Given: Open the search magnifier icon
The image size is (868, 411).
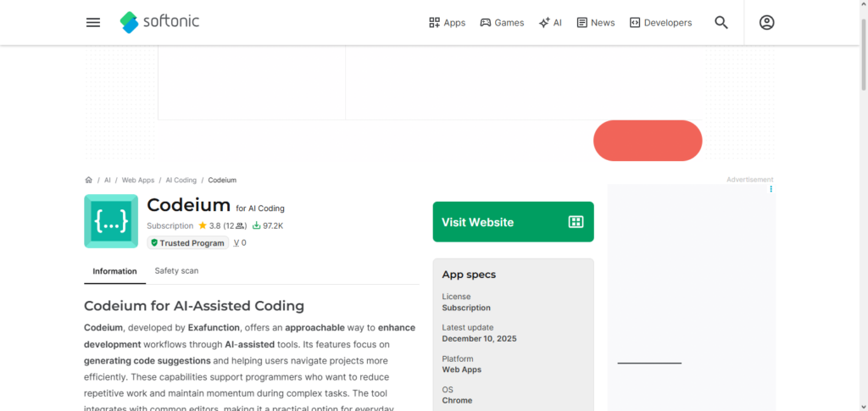Looking at the screenshot, I should 721,23.
